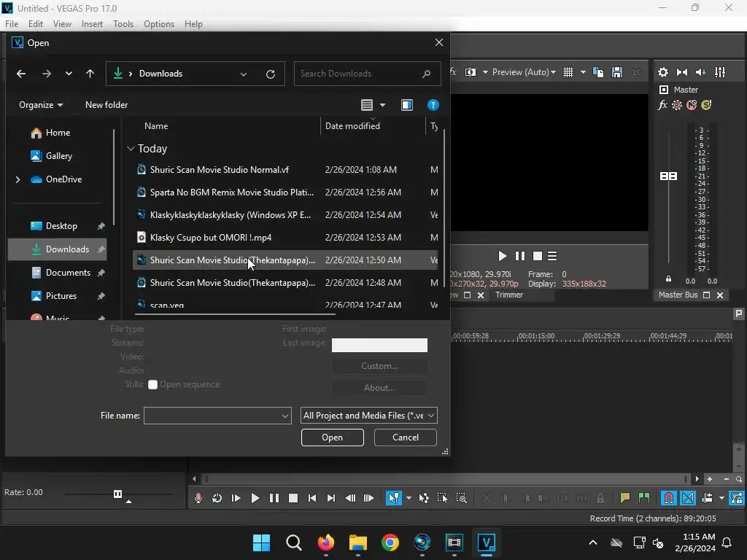Open the Options menu
747x560 pixels.
(158, 24)
